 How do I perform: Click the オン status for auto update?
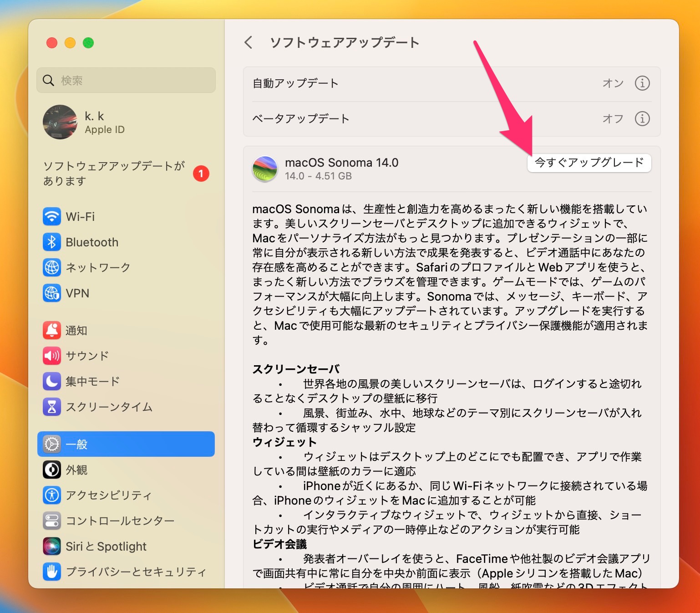[x=613, y=83]
